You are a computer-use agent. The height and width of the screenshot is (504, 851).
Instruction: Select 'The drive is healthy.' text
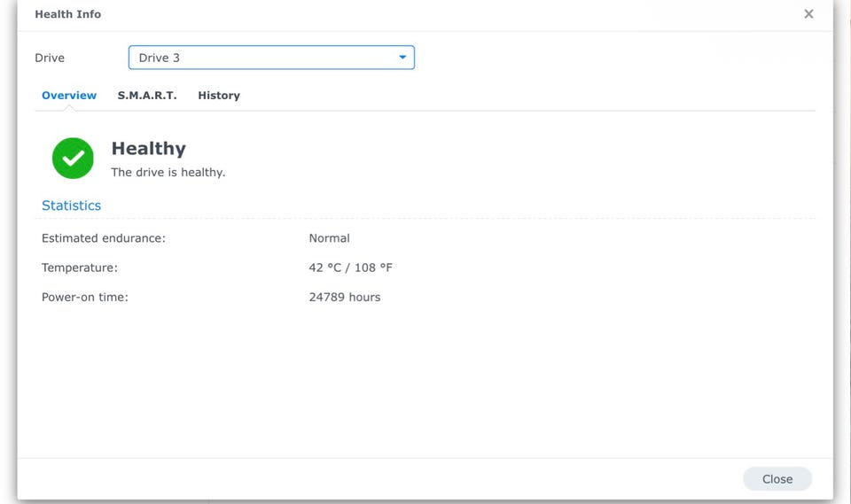[x=168, y=173]
